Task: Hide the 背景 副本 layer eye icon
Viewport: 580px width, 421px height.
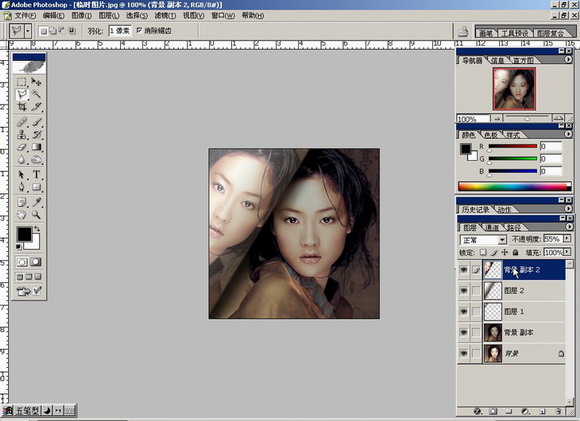Action: click(x=463, y=333)
